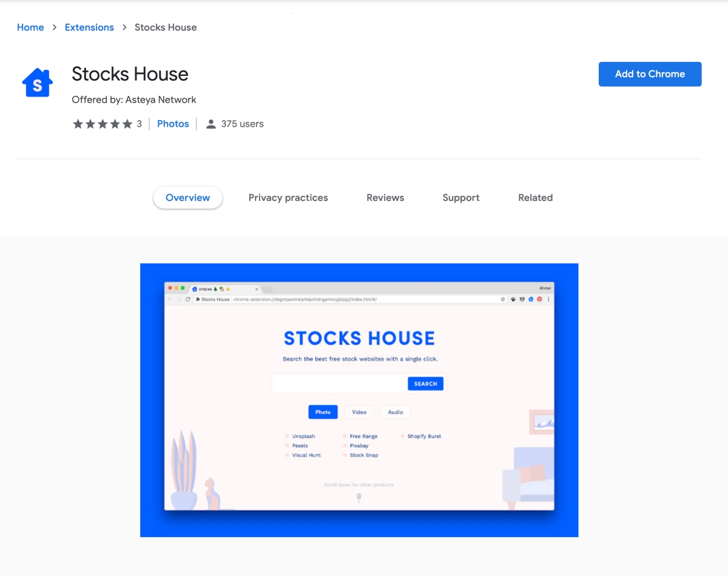
Task: Click the '375 users' text
Action: pyautogui.click(x=242, y=124)
